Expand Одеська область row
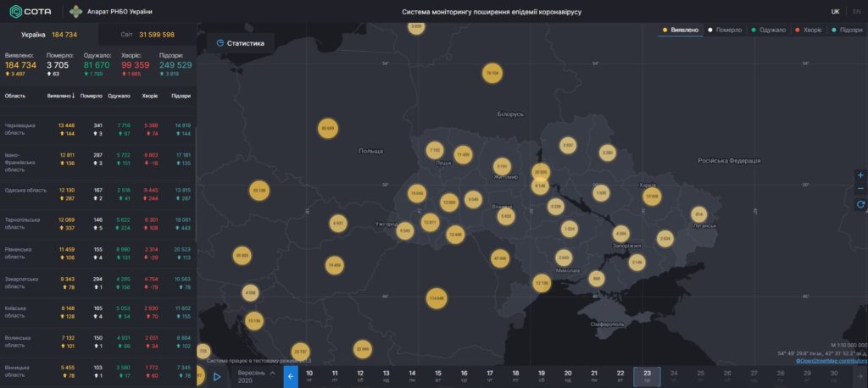868x388 pixels. [x=98, y=194]
